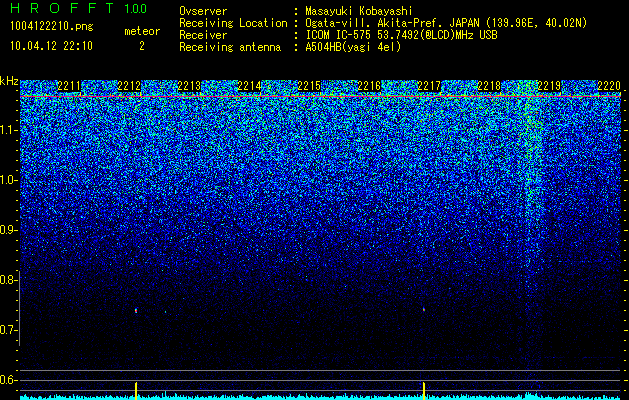
Task: Click the meteor echo dot near 2217
Action: 424,309
